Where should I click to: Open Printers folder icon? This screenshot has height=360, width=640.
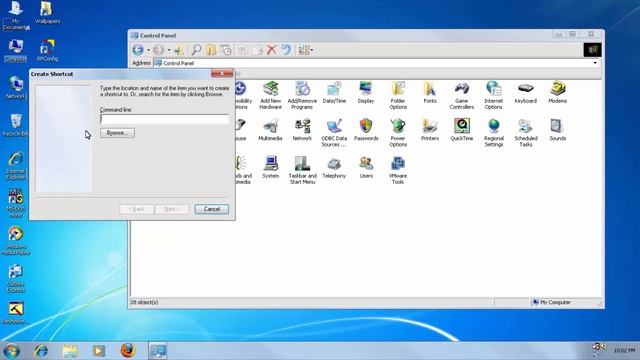click(x=430, y=130)
